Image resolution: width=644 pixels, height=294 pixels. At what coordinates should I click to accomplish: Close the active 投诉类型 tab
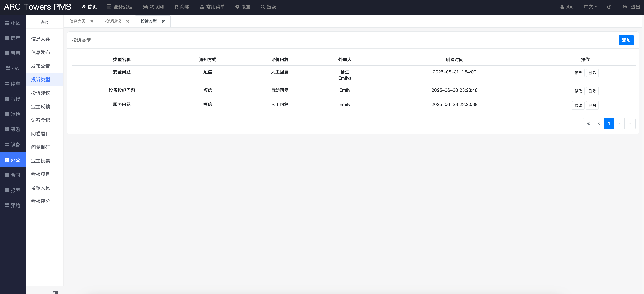tap(163, 21)
